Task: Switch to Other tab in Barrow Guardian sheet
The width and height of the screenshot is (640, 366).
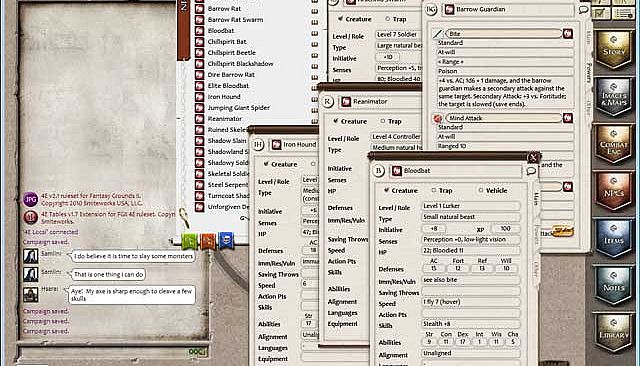Action: pyautogui.click(x=589, y=107)
